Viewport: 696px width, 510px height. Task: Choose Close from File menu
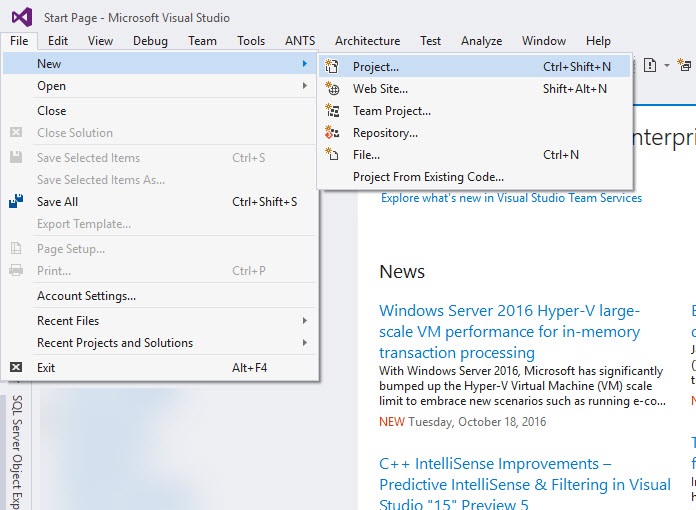point(160,111)
